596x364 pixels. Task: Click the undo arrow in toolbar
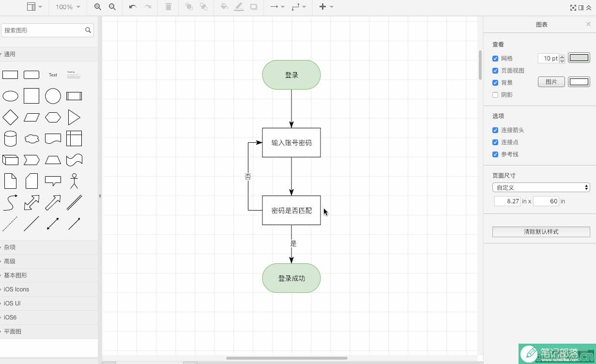tap(133, 7)
